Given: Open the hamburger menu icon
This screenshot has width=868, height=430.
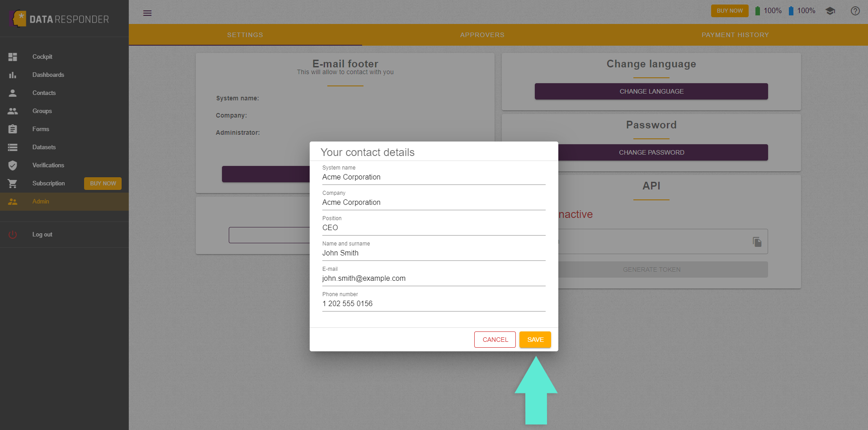Looking at the screenshot, I should pos(147,13).
